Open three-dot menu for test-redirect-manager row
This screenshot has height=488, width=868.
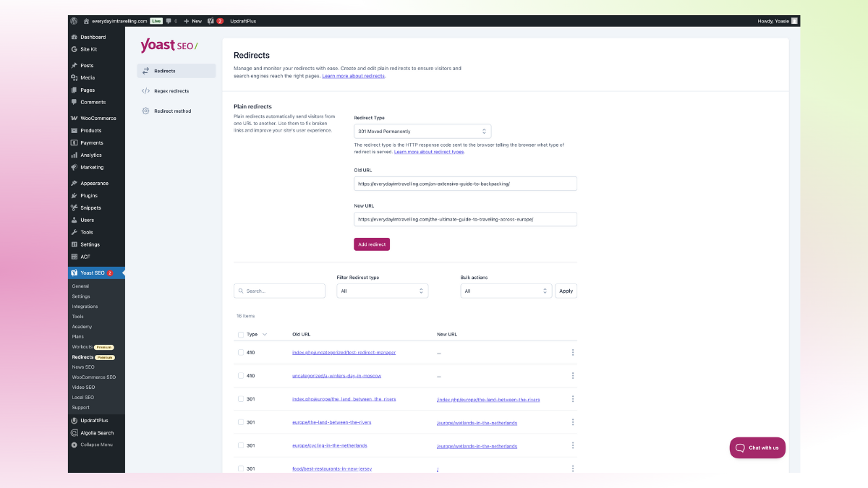coord(572,353)
